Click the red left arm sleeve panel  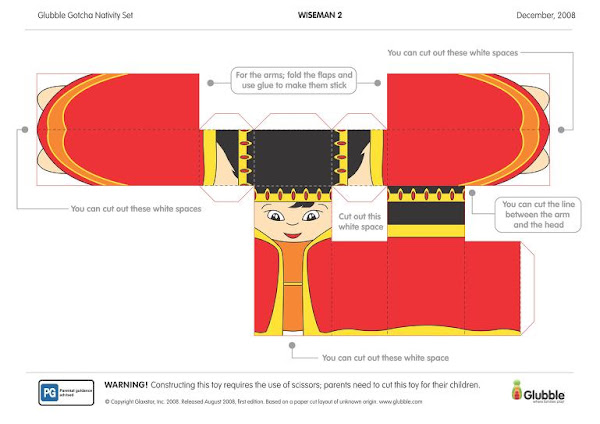tap(118, 130)
